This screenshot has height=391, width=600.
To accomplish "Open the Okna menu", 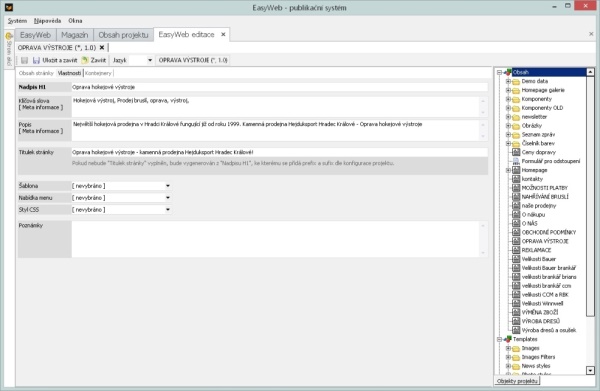I will tap(75, 21).
